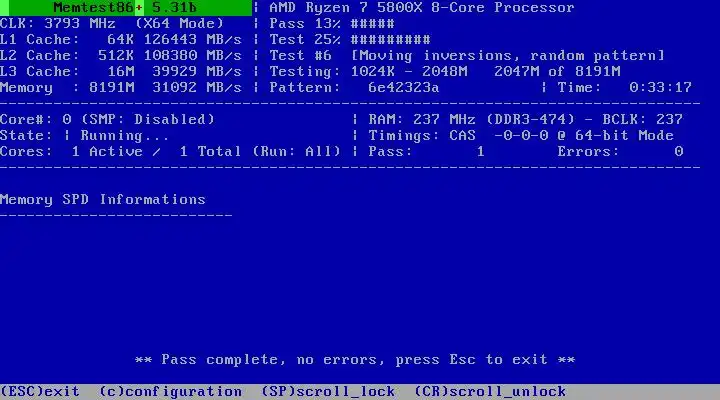Click the Memory 8191M 31092 MB/s line

click(121, 87)
